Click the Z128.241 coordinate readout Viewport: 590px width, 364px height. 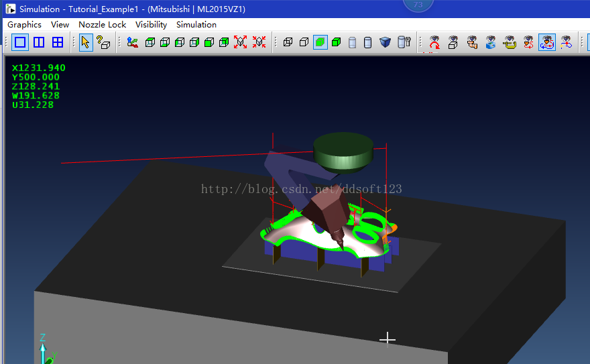coord(36,86)
